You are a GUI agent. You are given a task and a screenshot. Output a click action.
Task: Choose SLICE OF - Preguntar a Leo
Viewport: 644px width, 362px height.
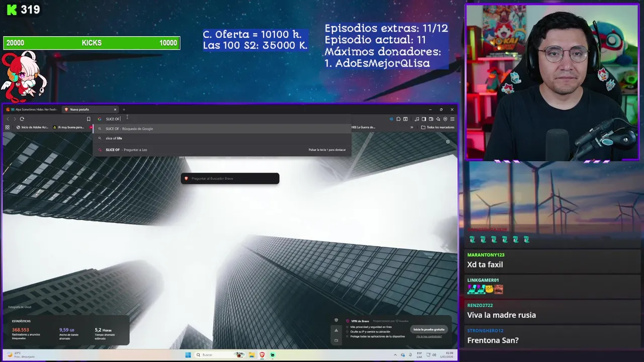point(221,150)
